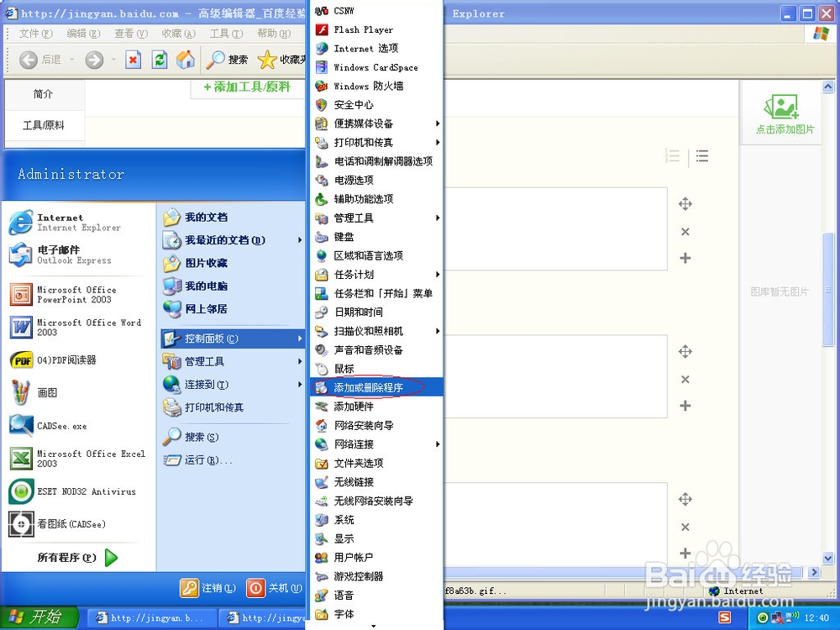The height and width of the screenshot is (630, 840).
Task: Open 安全中心 entry
Action: pos(376,104)
